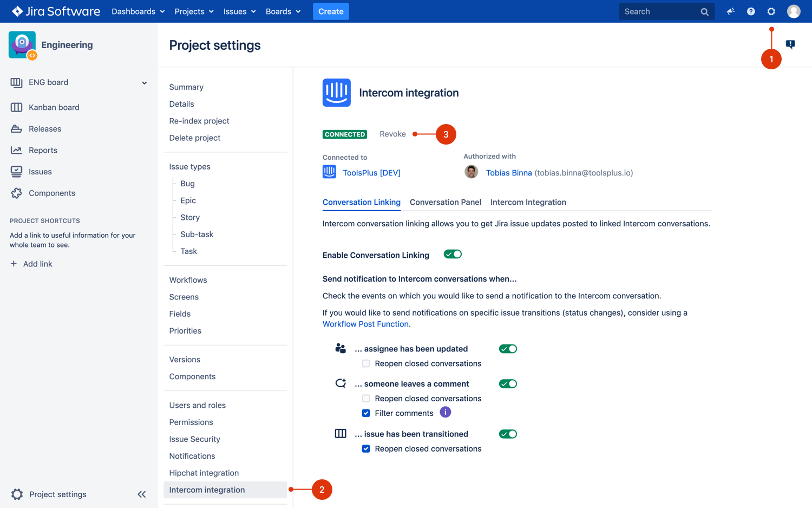This screenshot has height=508, width=812.
Task: Click the Releases ship icon in sidebar
Action: point(16,129)
